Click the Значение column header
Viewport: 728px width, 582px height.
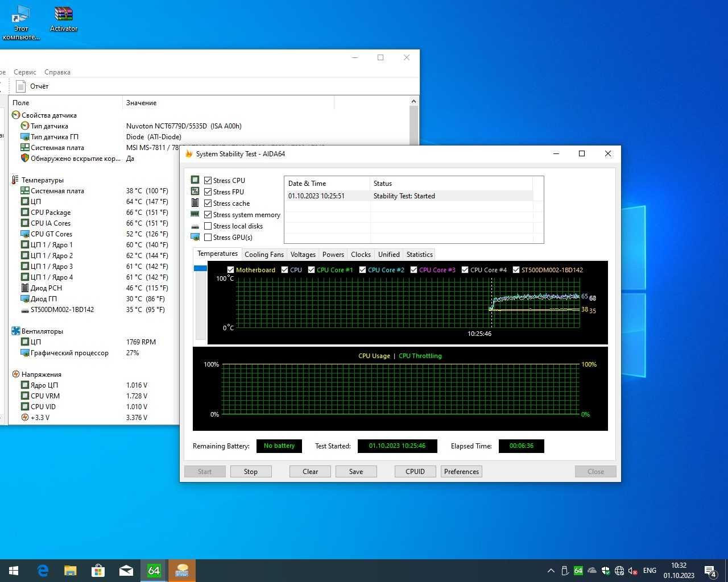coord(228,102)
